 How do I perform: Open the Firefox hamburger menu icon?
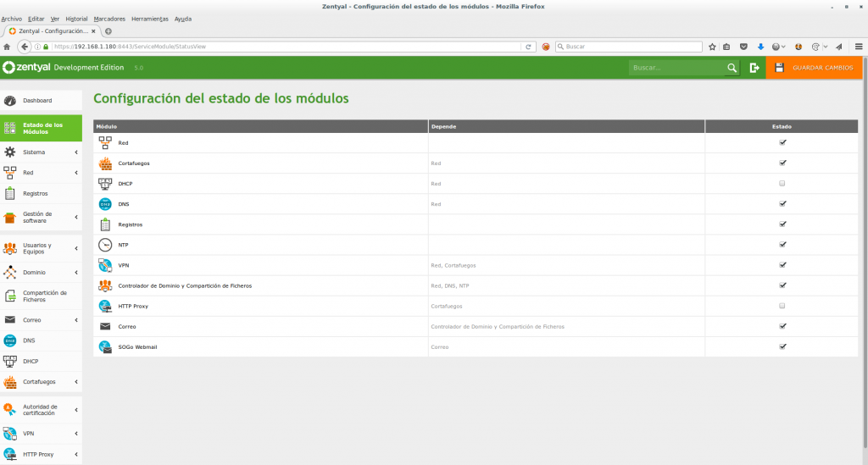[859, 47]
